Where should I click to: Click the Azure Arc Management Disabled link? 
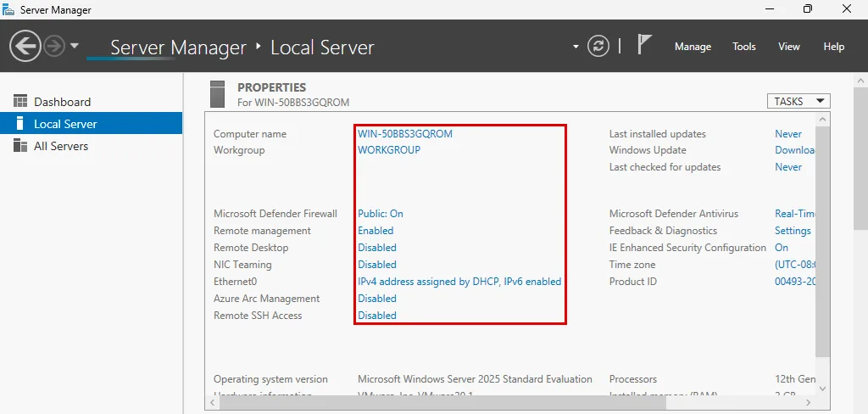(377, 298)
